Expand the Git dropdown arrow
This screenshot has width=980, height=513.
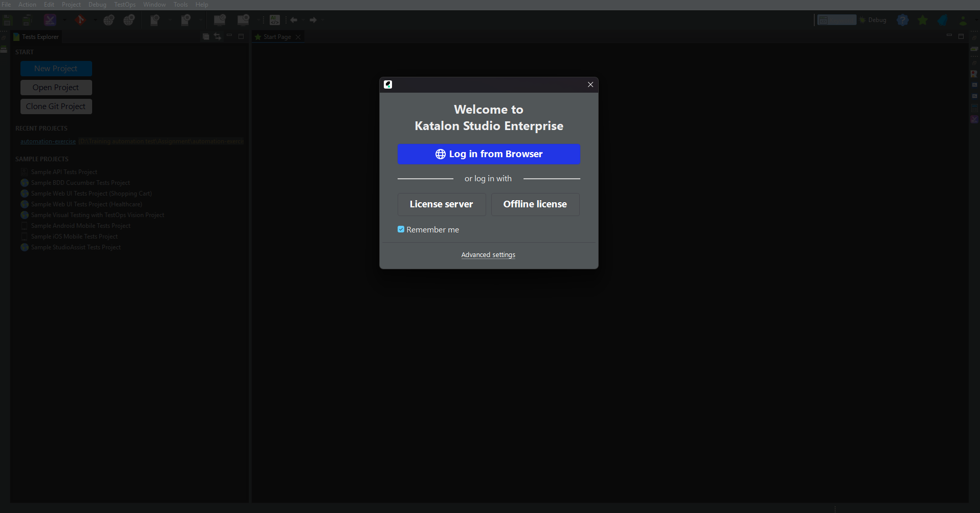coord(95,20)
